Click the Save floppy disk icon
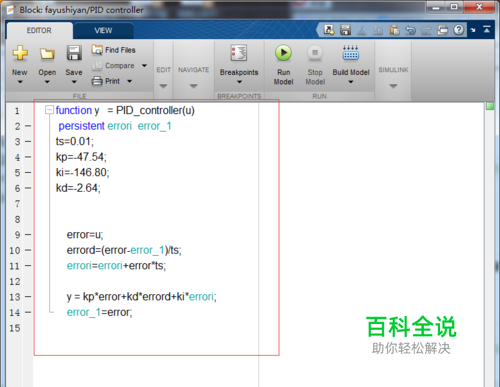The height and width of the screenshot is (387, 500). point(74,53)
